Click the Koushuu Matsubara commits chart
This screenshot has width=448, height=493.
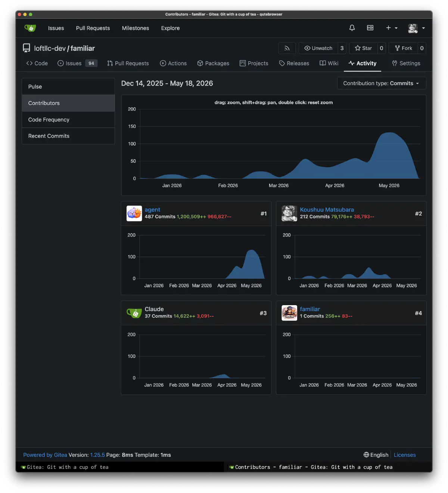click(351, 260)
